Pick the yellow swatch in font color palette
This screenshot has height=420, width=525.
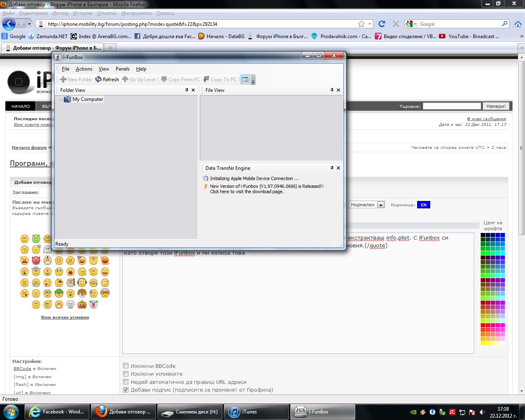coord(483,343)
